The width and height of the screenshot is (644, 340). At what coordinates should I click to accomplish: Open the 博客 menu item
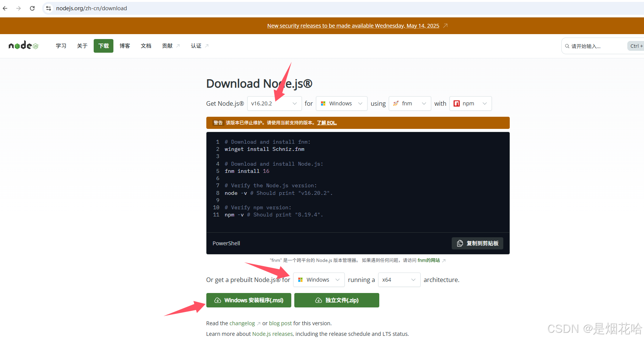pyautogui.click(x=125, y=46)
